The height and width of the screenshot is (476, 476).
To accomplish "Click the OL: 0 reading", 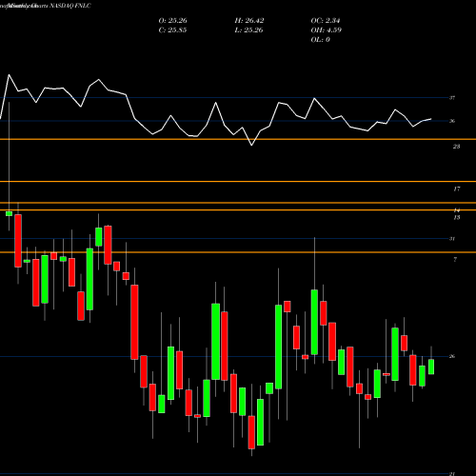I will point(320,40).
